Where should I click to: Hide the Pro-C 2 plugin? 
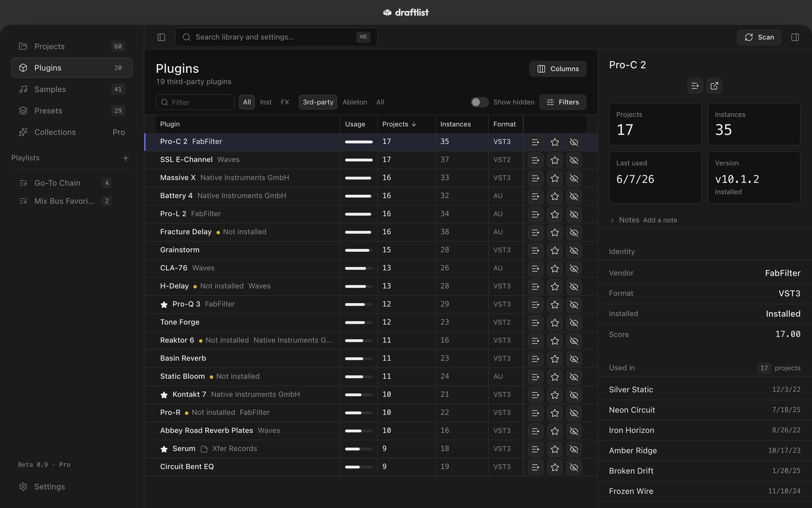[574, 142]
